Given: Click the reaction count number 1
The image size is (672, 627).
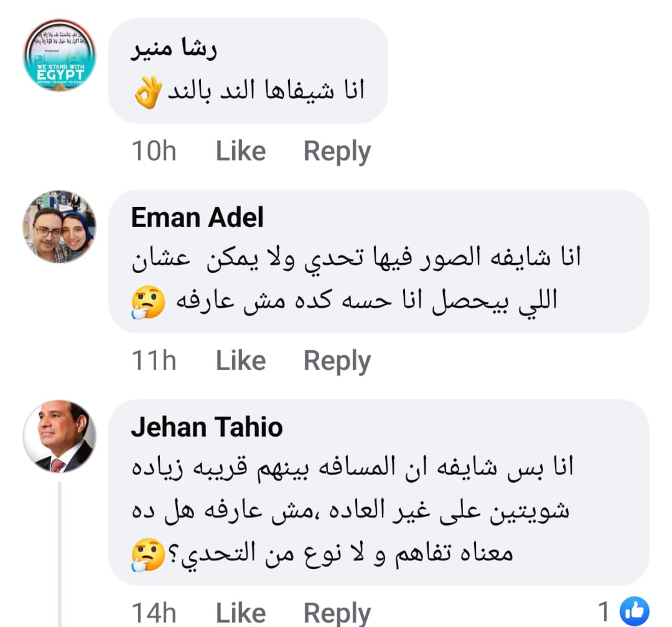Looking at the screenshot, I should point(604,613).
